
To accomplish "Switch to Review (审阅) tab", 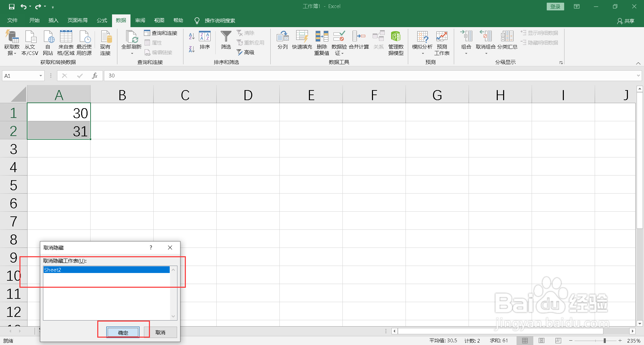I will click(x=140, y=20).
